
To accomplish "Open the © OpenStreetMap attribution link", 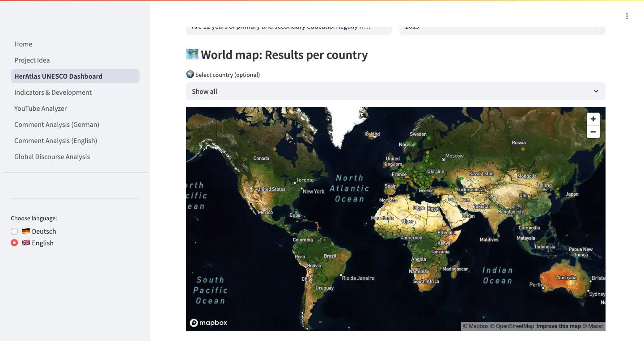I will 512,326.
